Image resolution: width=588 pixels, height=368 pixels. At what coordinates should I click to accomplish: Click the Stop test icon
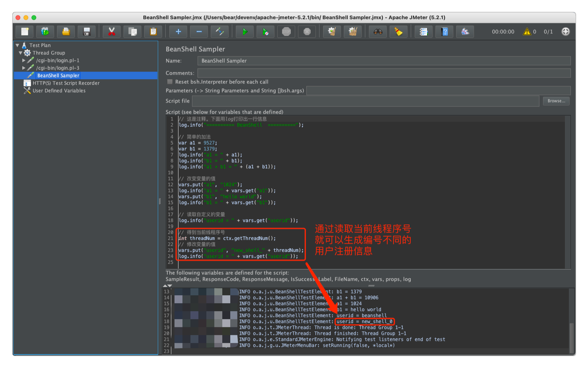[x=286, y=31]
